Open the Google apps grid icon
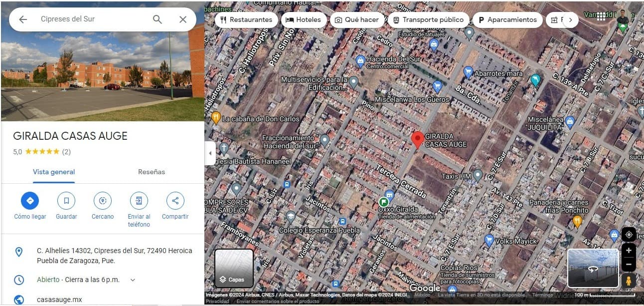Viewport: 644px width, 306px height. pos(601,16)
